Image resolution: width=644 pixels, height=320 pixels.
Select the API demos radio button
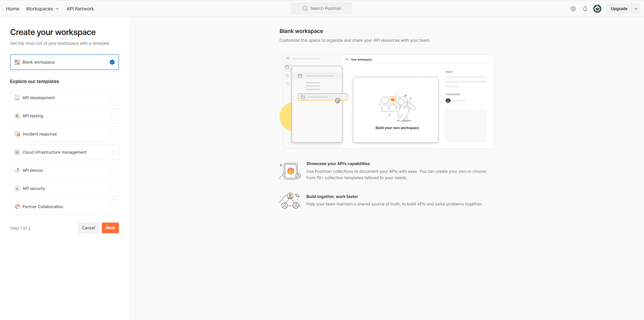[x=112, y=170]
